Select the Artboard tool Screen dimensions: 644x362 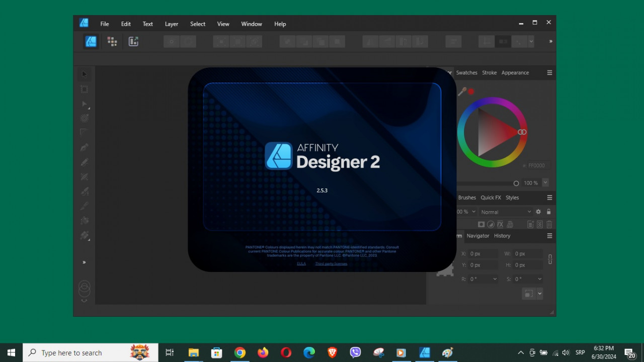84,89
